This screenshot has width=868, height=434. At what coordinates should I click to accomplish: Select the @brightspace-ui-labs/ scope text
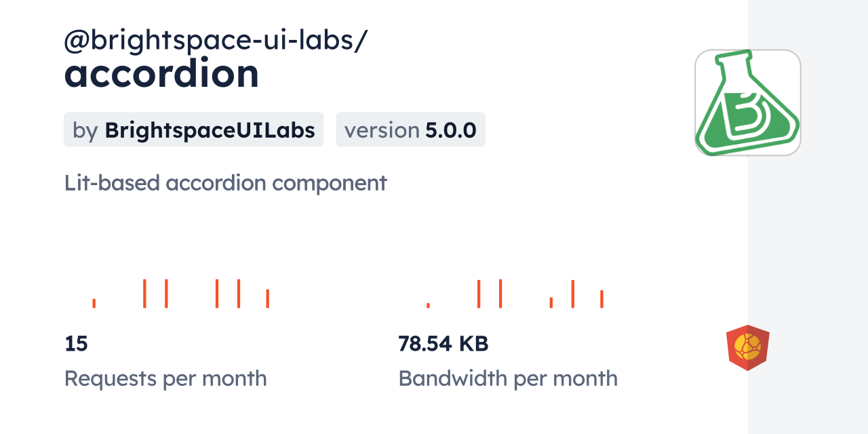pyautogui.click(x=216, y=41)
